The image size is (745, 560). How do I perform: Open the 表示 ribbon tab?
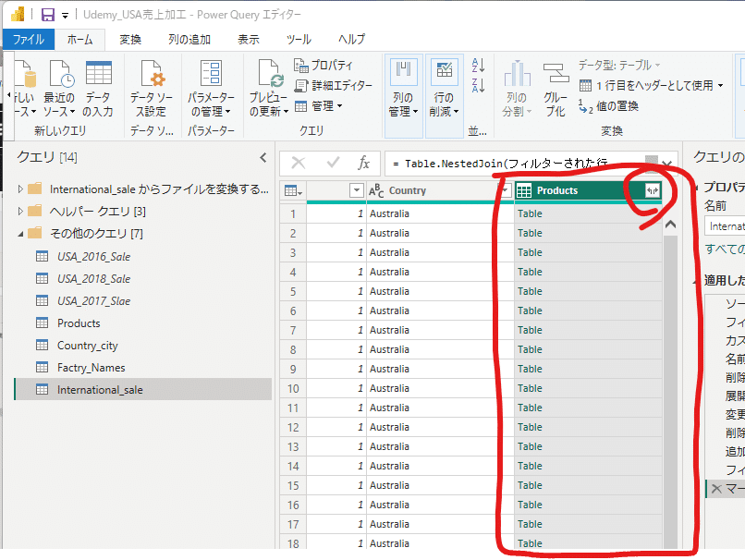(249, 40)
